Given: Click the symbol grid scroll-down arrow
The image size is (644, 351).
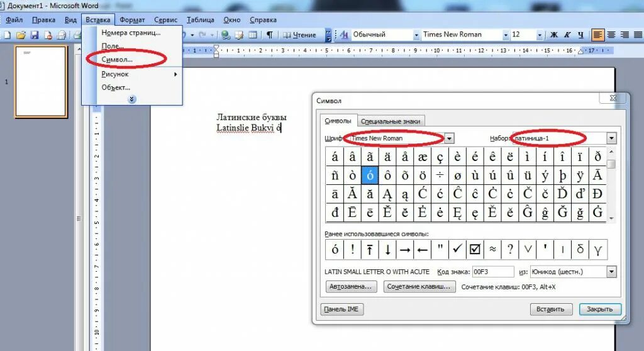Looking at the screenshot, I should tap(611, 218).
